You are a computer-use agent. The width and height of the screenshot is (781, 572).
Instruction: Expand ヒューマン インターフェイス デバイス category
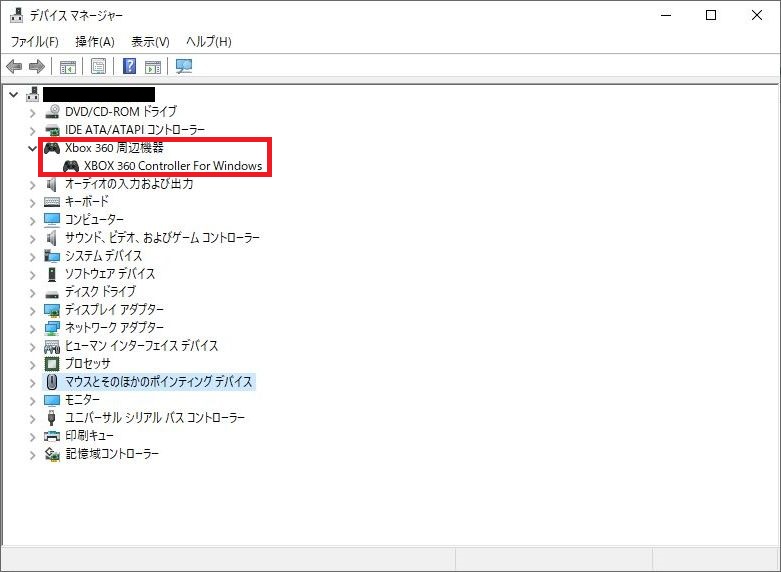[33, 347]
